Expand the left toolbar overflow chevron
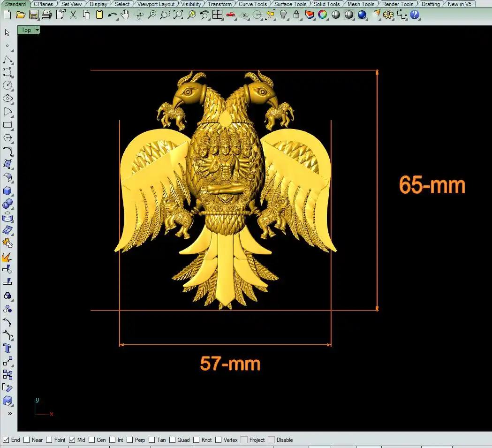Viewport: 492px width, 448px height. tap(10, 414)
